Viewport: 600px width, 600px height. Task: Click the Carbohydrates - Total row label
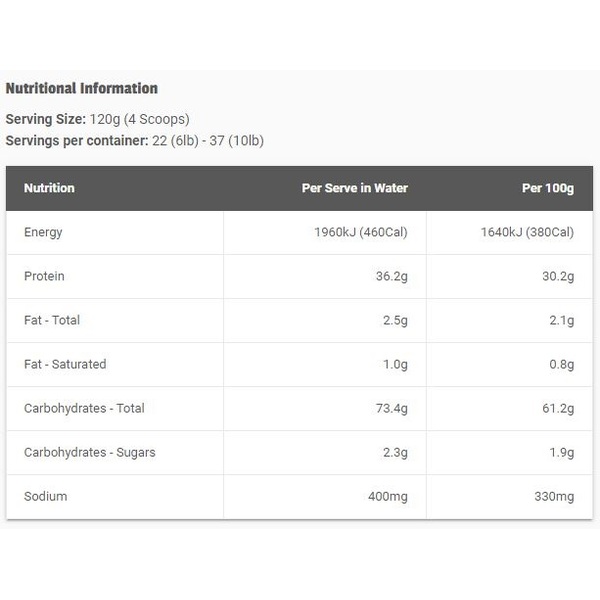pyautogui.click(x=84, y=408)
